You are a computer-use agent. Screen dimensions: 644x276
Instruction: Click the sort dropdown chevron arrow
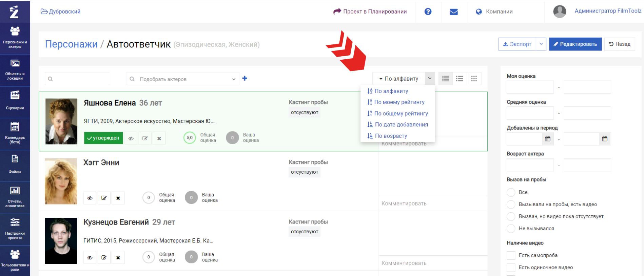(x=430, y=79)
